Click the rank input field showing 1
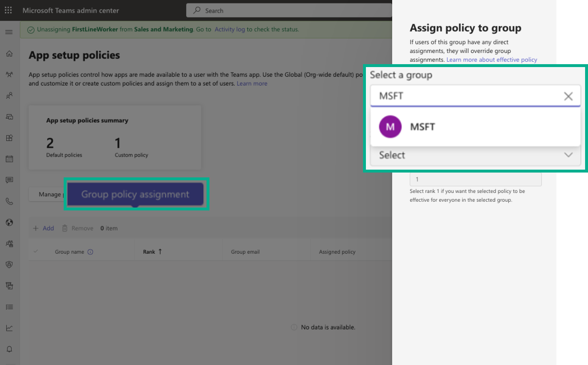The height and width of the screenshot is (365, 588). click(x=476, y=179)
